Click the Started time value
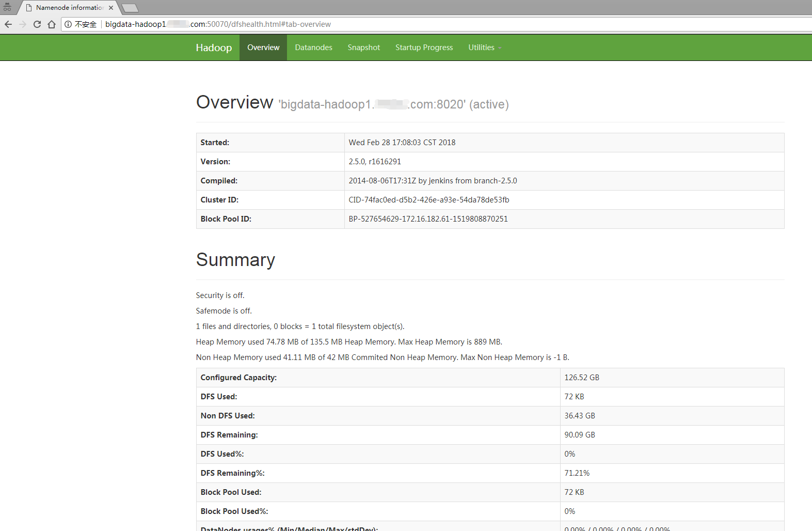The width and height of the screenshot is (812, 531). tap(402, 143)
